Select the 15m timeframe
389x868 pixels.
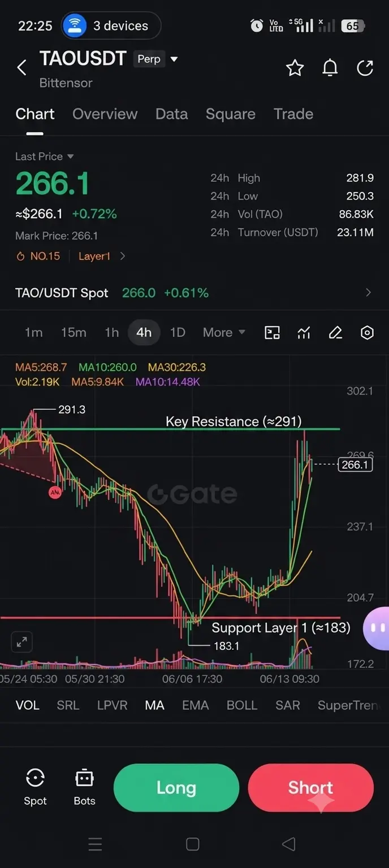coord(74,332)
